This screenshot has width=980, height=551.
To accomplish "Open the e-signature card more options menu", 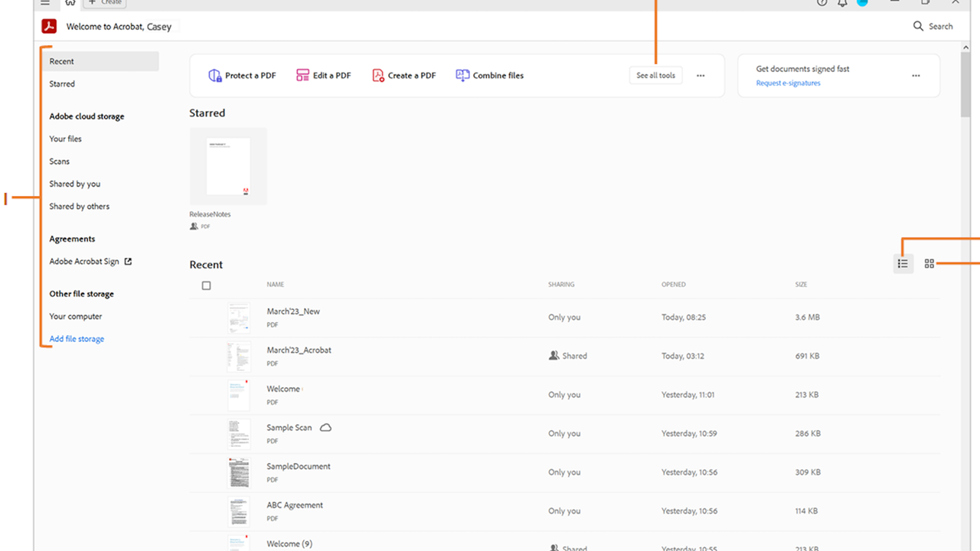I will 916,76.
